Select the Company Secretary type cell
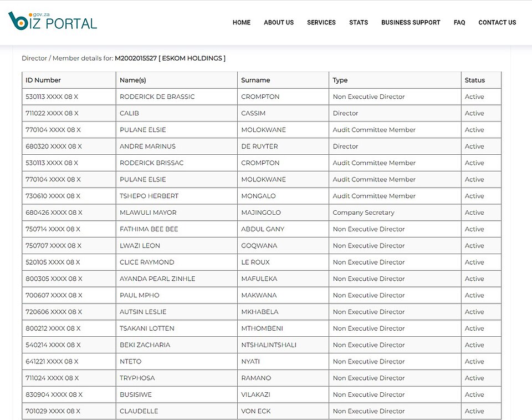This screenshot has width=532, height=420. [364, 212]
